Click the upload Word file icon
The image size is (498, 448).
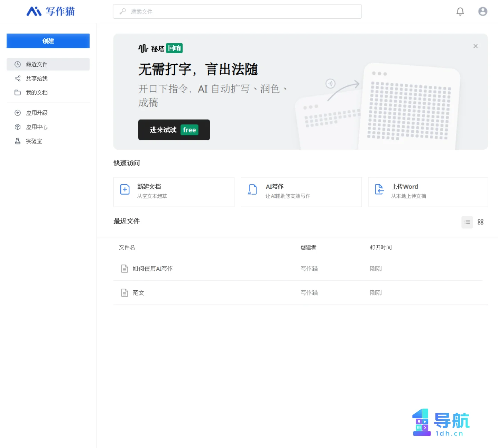click(x=379, y=189)
